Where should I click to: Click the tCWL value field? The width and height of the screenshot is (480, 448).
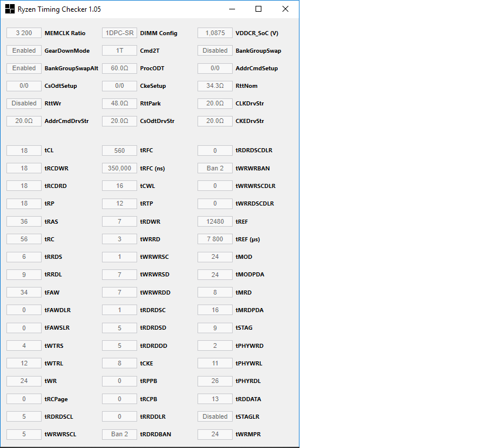click(120, 186)
